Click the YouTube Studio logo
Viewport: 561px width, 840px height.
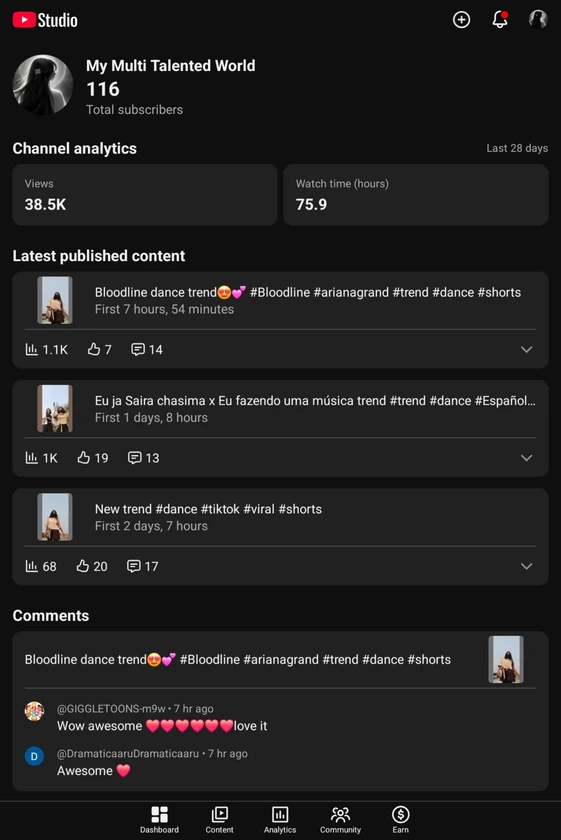click(x=45, y=20)
